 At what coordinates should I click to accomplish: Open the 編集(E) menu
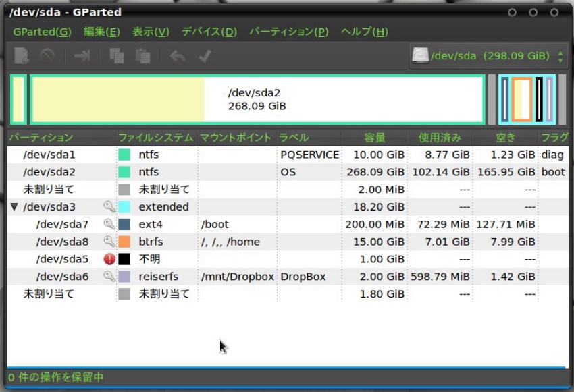click(102, 32)
